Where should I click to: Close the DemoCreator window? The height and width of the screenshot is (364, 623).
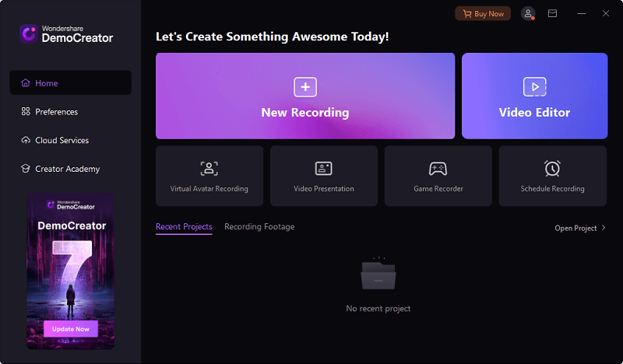tap(606, 13)
